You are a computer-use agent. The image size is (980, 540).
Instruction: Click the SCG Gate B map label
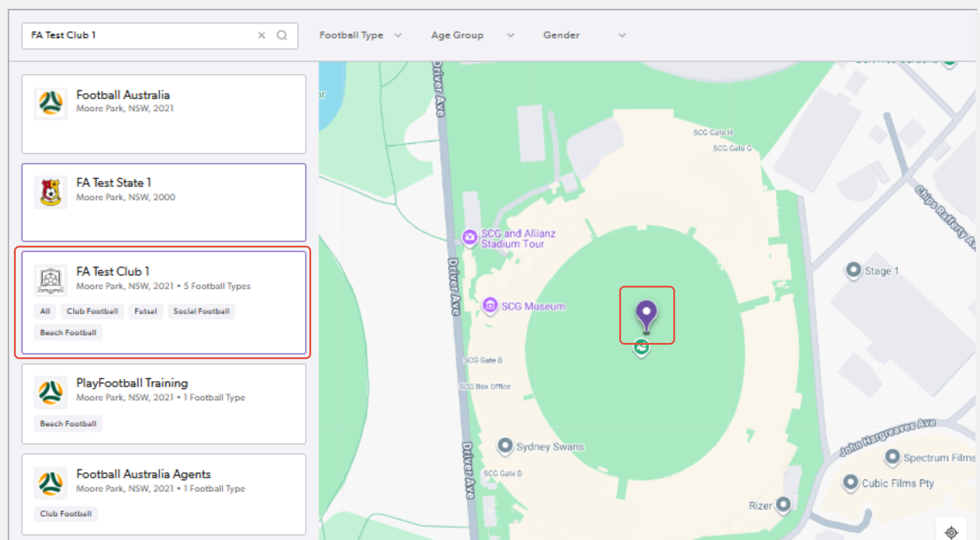pos(483,360)
